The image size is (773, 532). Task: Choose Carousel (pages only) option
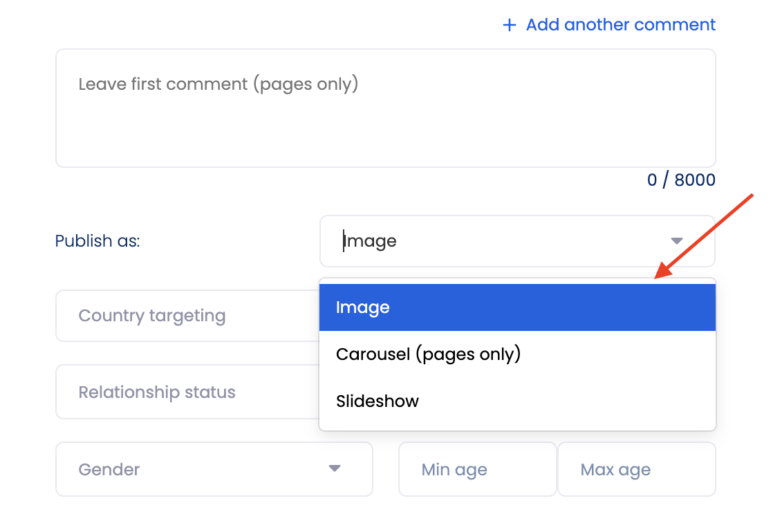click(517, 354)
